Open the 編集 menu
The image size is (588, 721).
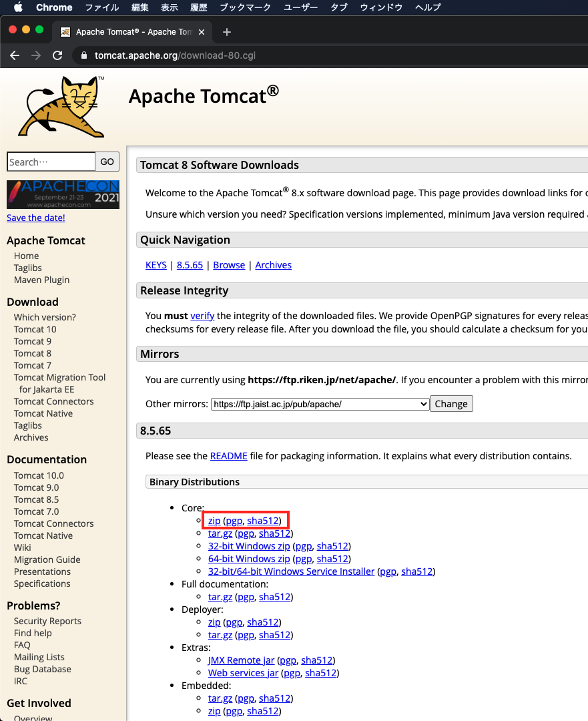139,7
